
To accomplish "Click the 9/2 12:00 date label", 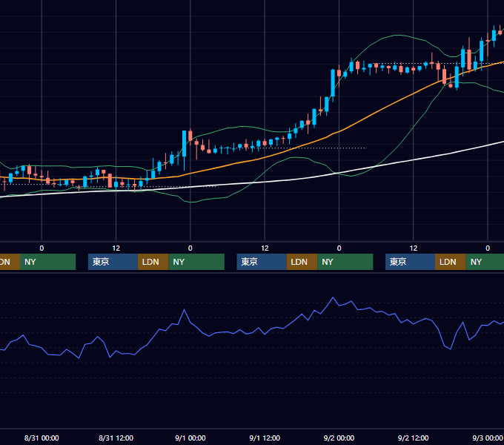I will 413,438.
